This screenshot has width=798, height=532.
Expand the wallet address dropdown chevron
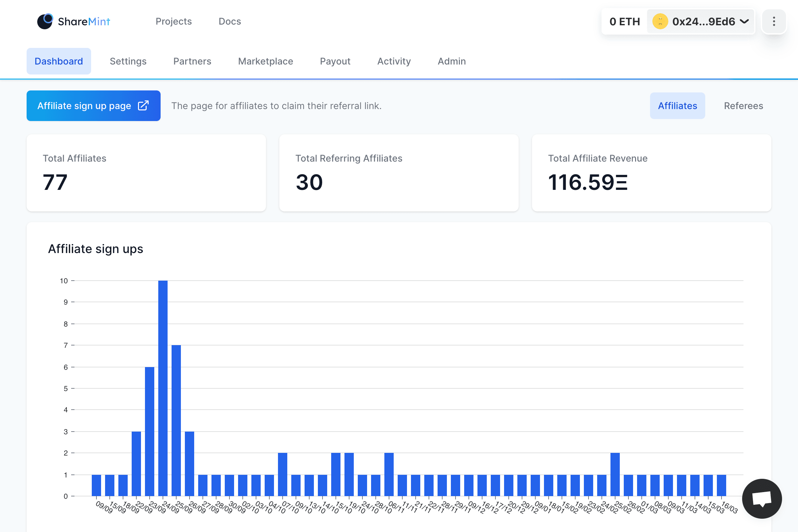coord(744,21)
